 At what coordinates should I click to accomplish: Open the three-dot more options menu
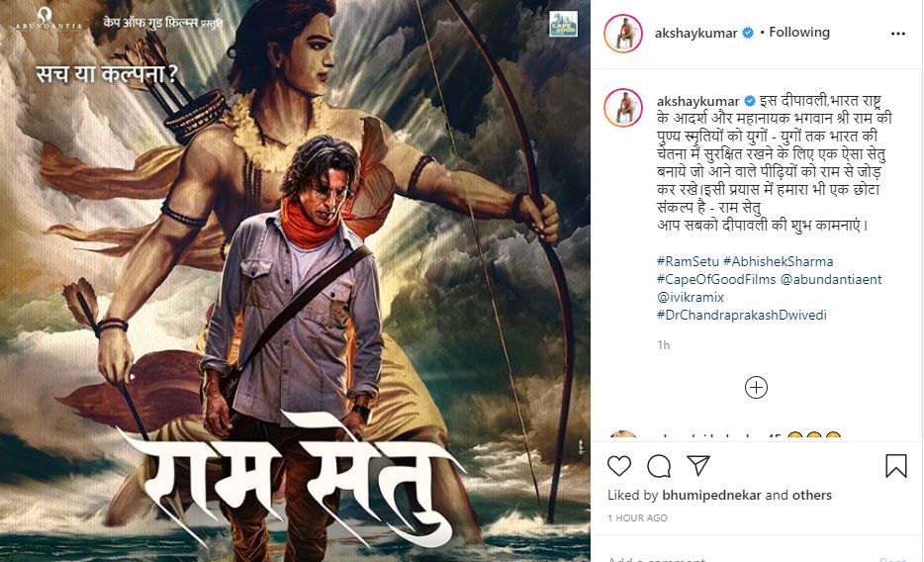point(898,34)
